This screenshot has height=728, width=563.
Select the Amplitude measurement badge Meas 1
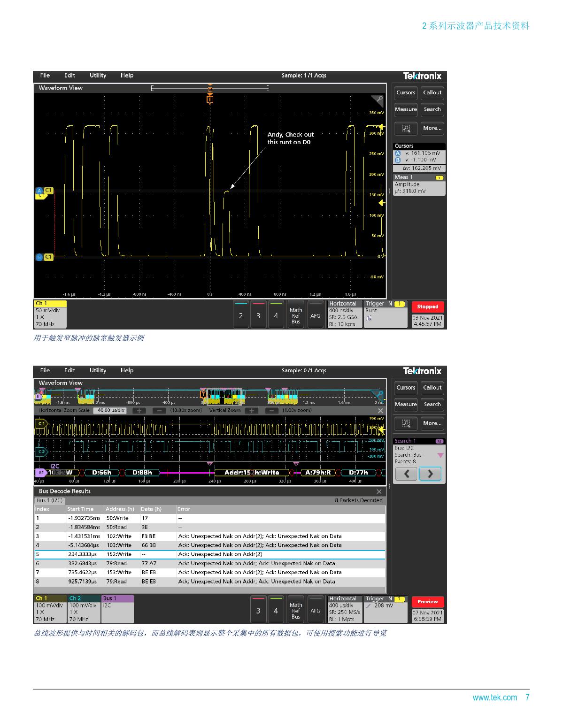419,184
